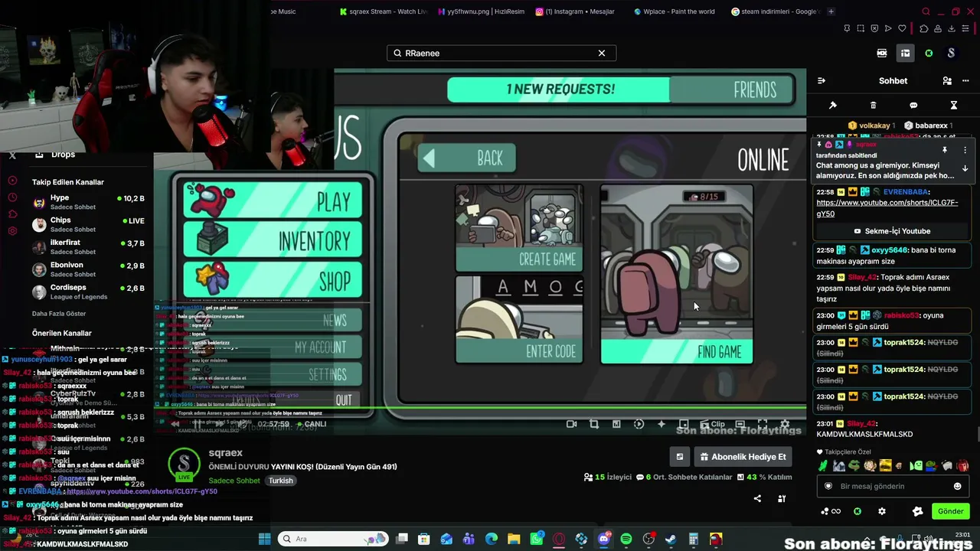Share the stream with the share icon

pyautogui.click(x=757, y=499)
